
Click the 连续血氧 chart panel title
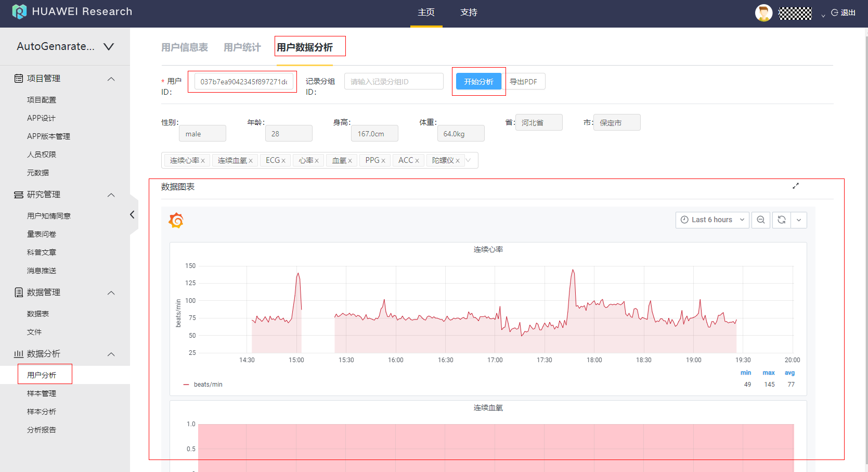(488, 408)
